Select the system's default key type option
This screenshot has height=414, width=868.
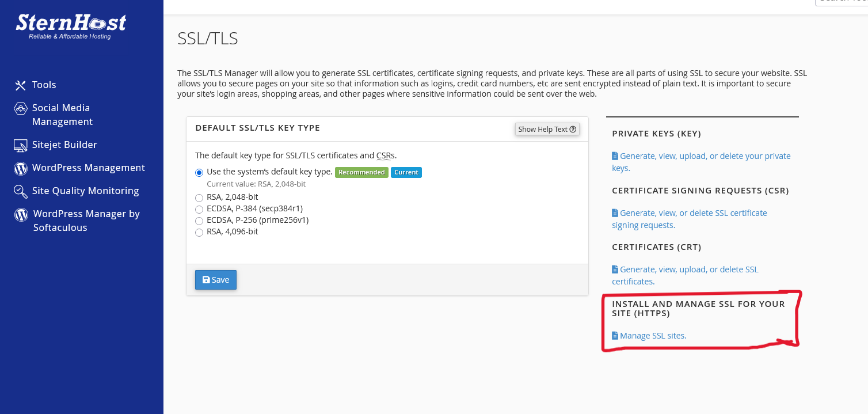pyautogui.click(x=199, y=172)
